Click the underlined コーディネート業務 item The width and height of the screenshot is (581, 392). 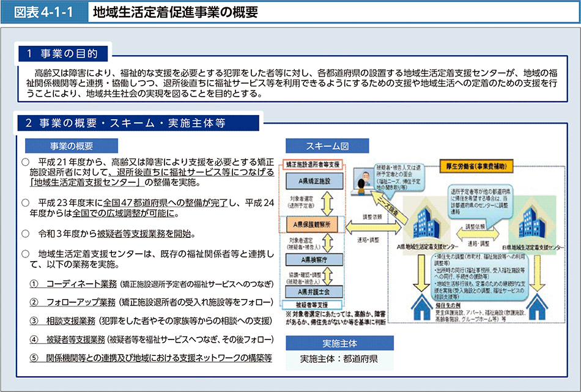tap(81, 284)
